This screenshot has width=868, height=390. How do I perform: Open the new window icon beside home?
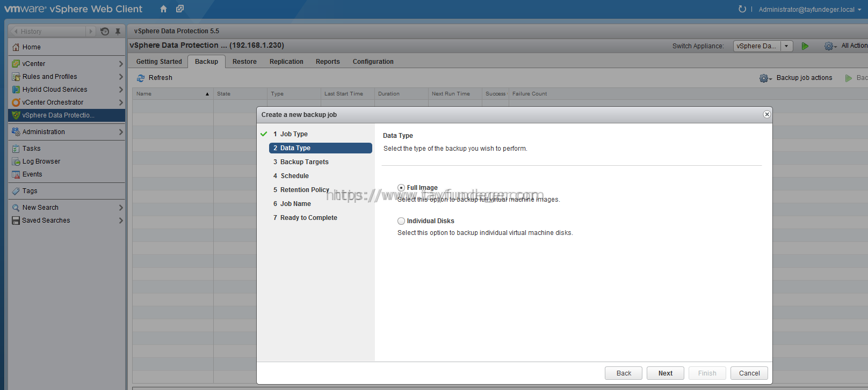click(180, 9)
